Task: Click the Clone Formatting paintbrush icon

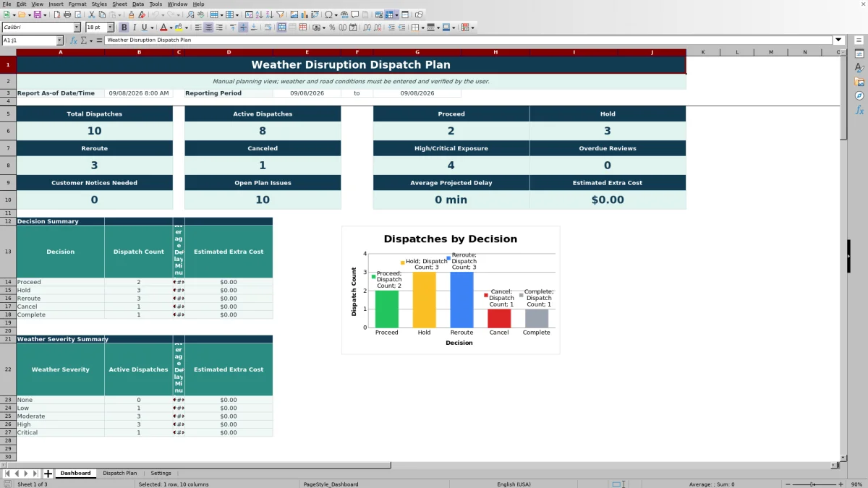Action: pos(131,14)
